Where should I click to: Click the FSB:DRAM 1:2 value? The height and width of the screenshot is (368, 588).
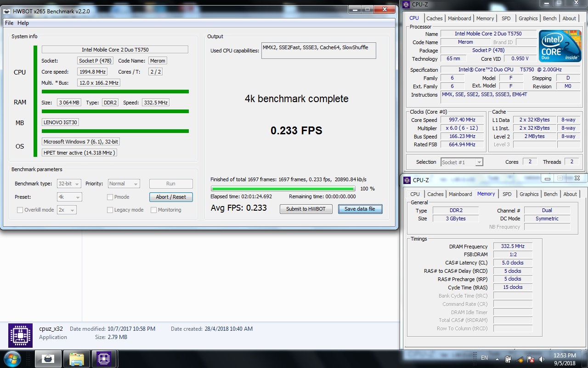coord(513,254)
